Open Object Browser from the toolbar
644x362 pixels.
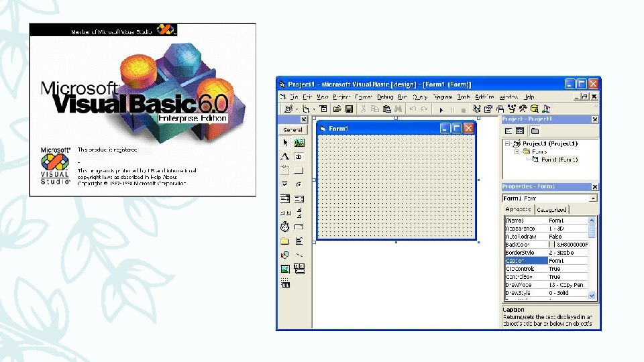pos(511,109)
